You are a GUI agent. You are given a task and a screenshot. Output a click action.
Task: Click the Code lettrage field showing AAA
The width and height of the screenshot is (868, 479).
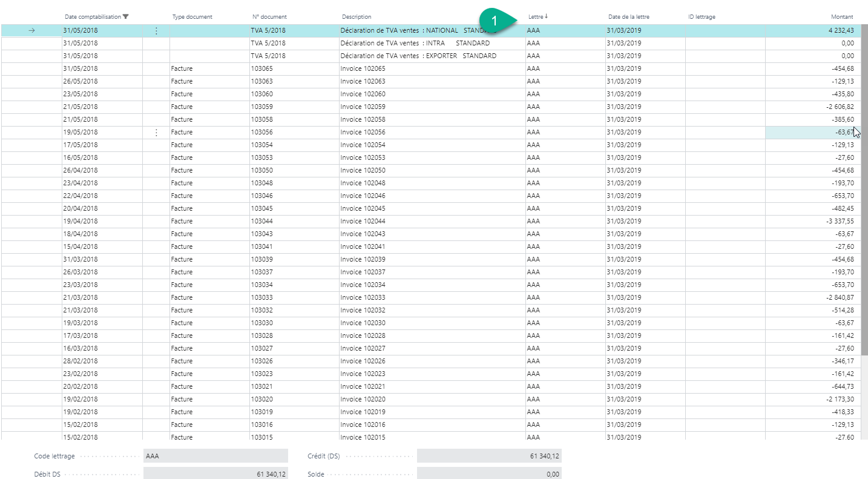coord(215,456)
